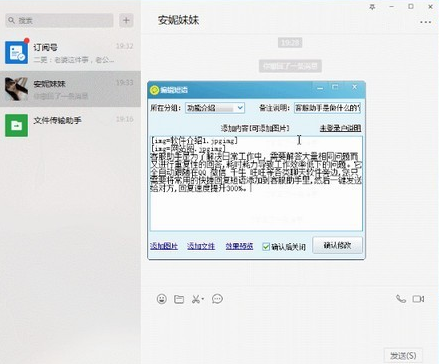This screenshot has height=364, width=439.
Task: Click the 备注说明 input field
Action: tap(327, 108)
